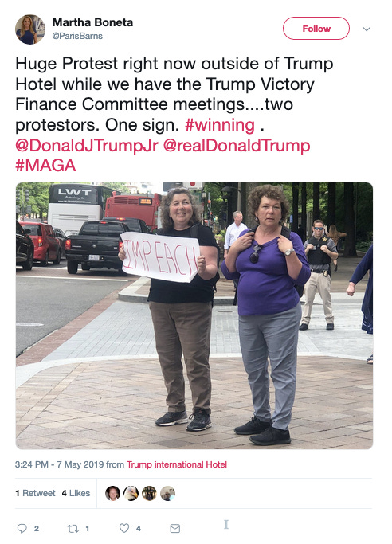
Task: Click the retweet arrows icon
Action: 73,528
